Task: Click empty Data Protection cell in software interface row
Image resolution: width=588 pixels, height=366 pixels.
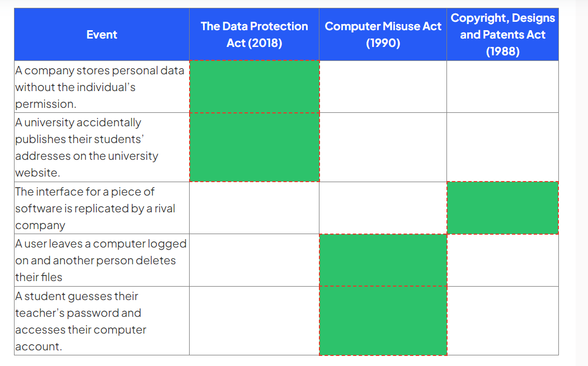Action: 254,208
